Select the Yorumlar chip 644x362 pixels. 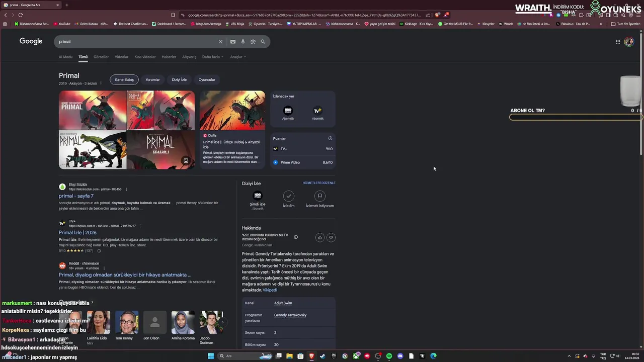click(x=152, y=79)
